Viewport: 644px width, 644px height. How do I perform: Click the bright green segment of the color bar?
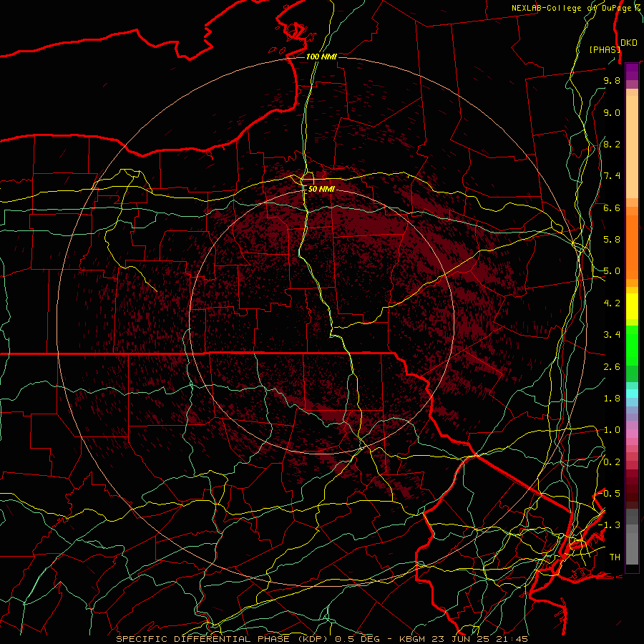tap(632, 346)
